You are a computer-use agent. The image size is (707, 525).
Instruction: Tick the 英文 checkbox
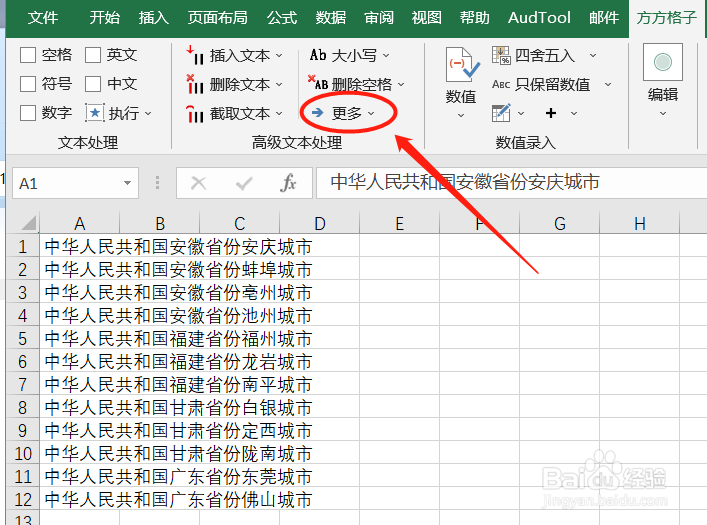93,55
